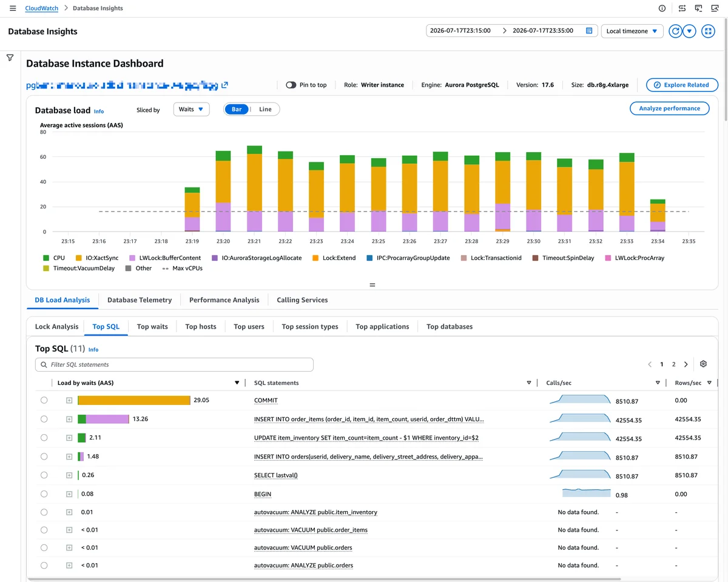Enter full screen dashboard view

tap(708, 31)
